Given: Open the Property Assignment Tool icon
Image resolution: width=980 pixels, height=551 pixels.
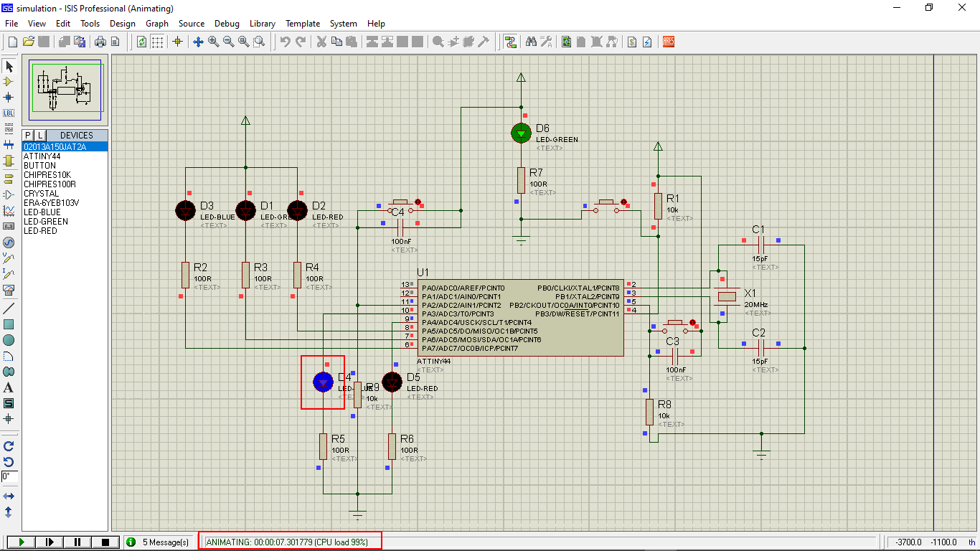Looking at the screenshot, I should (546, 42).
